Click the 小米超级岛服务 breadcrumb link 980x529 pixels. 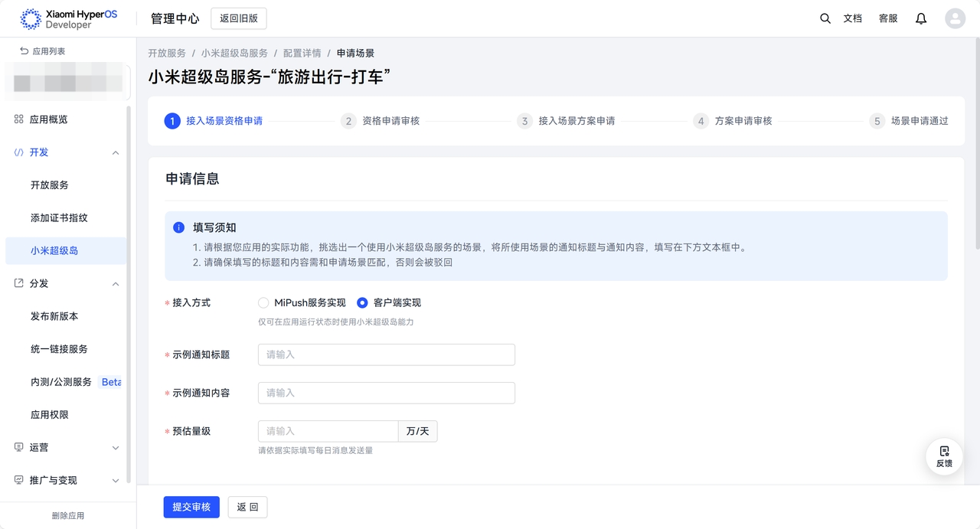pos(234,54)
